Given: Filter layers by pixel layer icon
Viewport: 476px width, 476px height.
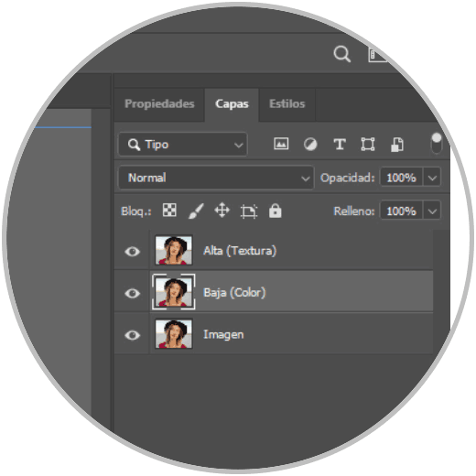Looking at the screenshot, I should click(x=281, y=144).
